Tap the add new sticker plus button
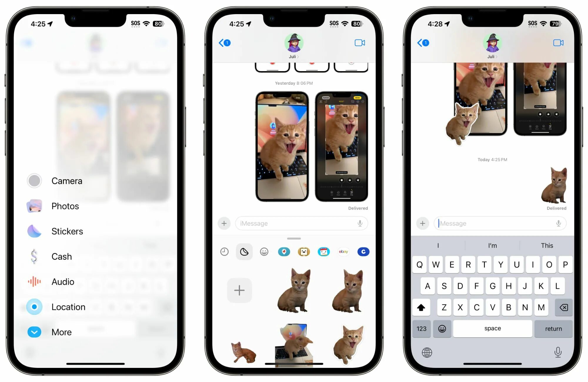 point(238,290)
